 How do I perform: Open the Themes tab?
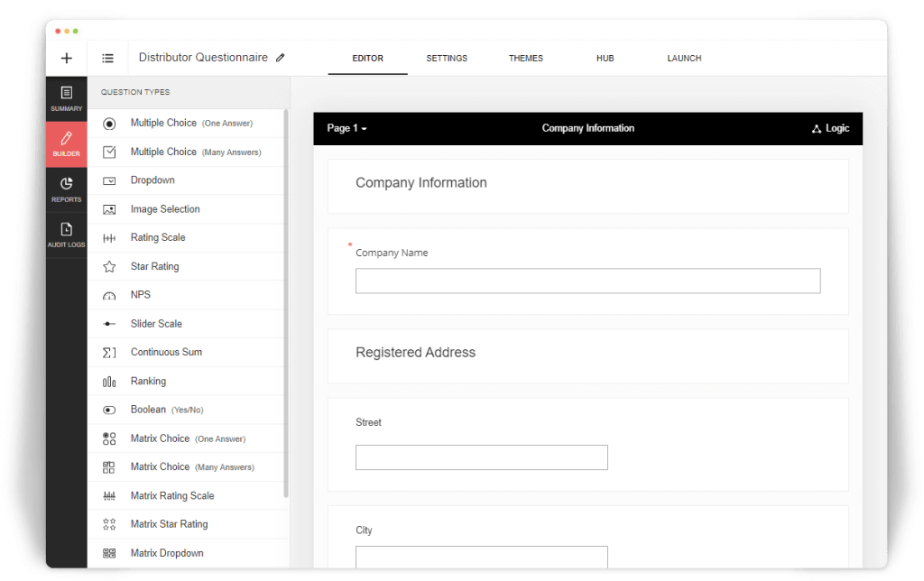pyautogui.click(x=526, y=59)
